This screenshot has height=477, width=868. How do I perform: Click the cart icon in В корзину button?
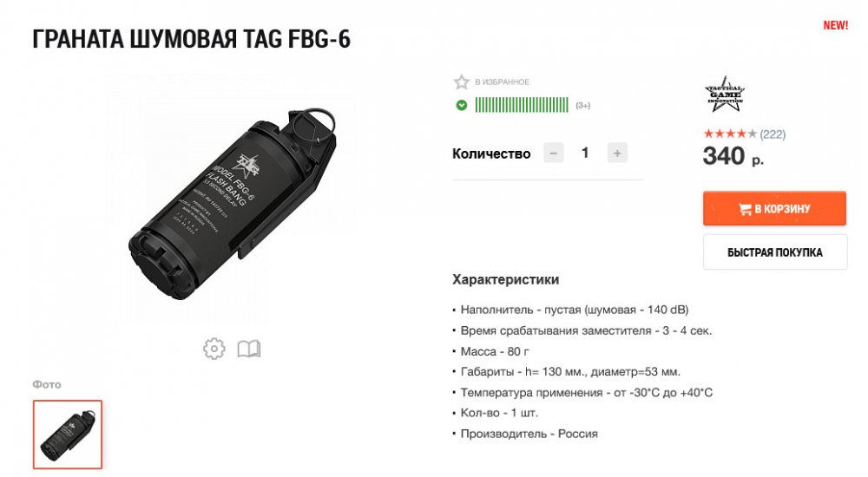[745, 209]
